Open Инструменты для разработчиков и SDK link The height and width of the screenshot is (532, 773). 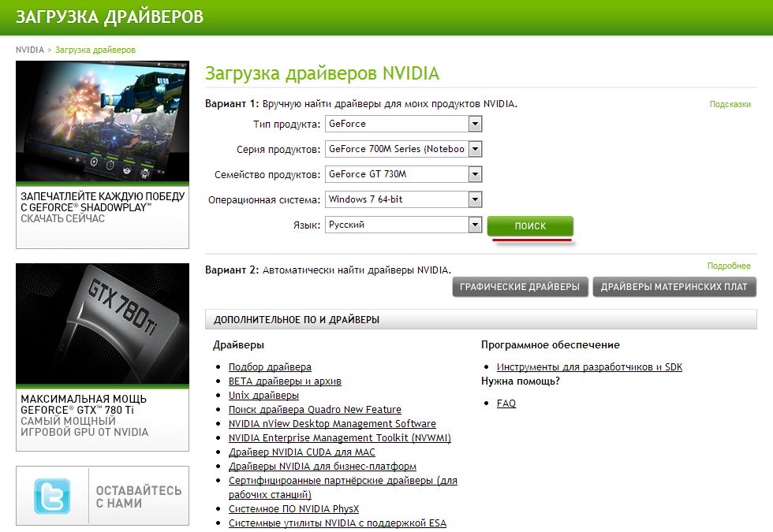tap(590, 367)
